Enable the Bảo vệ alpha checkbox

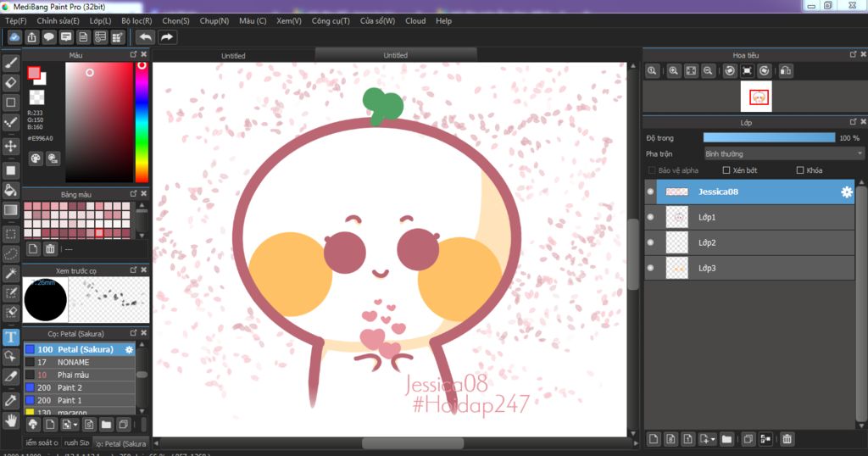point(652,170)
